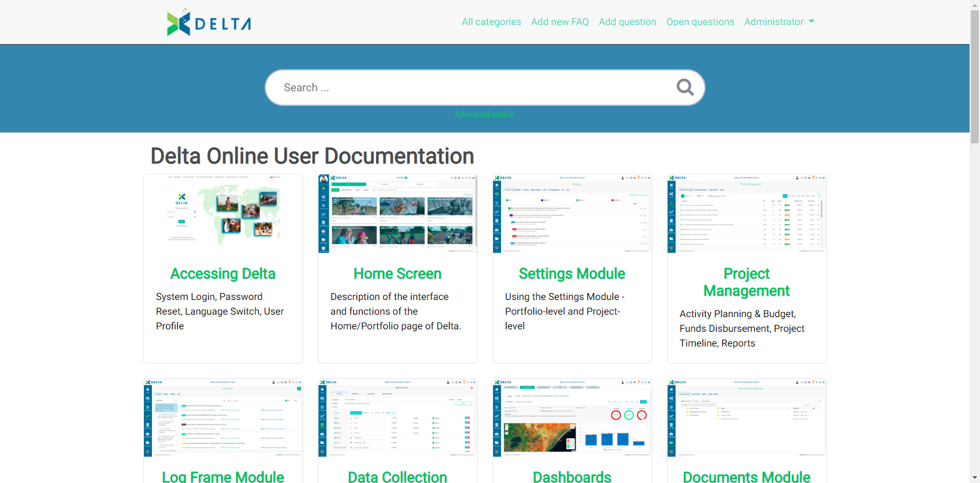Open the Data Collection category title
Viewport: 980px width, 483px height.
coord(398,477)
